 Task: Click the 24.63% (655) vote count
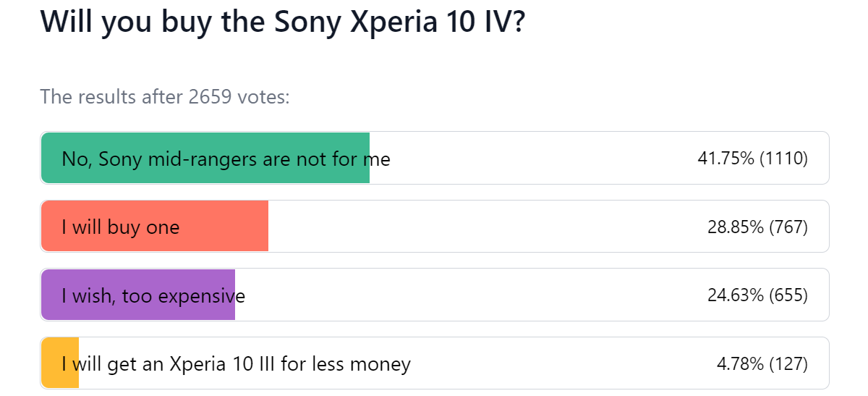[757, 295]
